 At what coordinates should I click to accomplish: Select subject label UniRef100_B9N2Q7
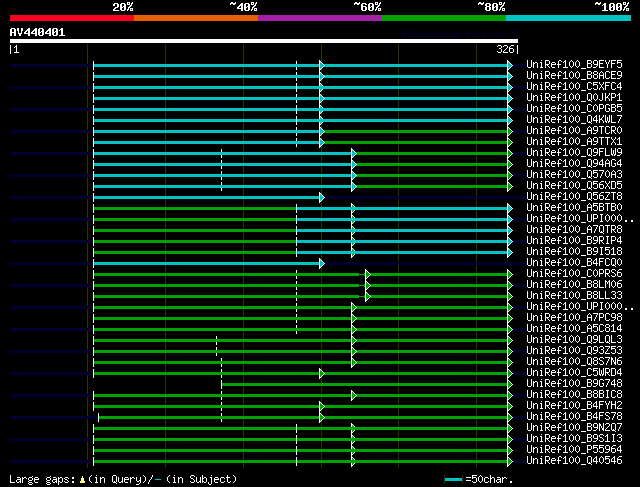pyautogui.click(x=574, y=428)
